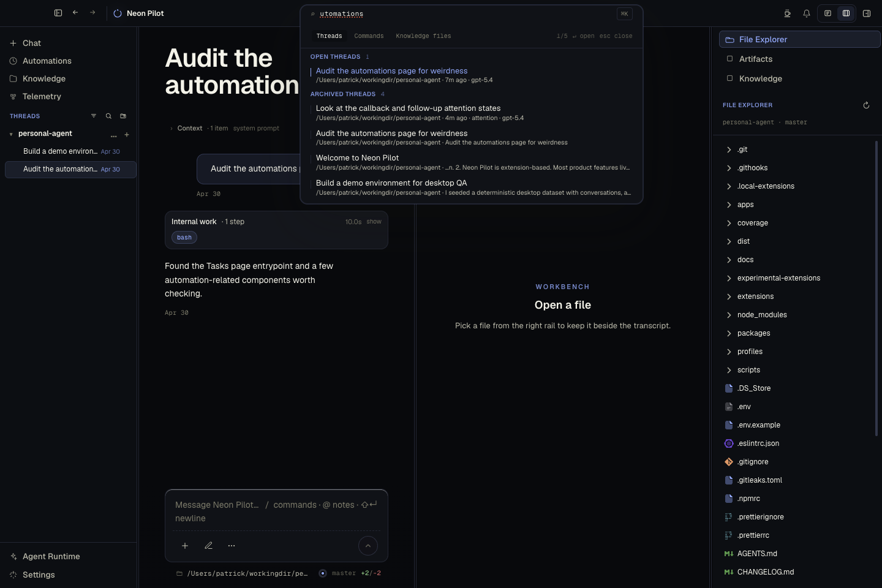Expand the .githooks folder
882x588 pixels.
729,168
